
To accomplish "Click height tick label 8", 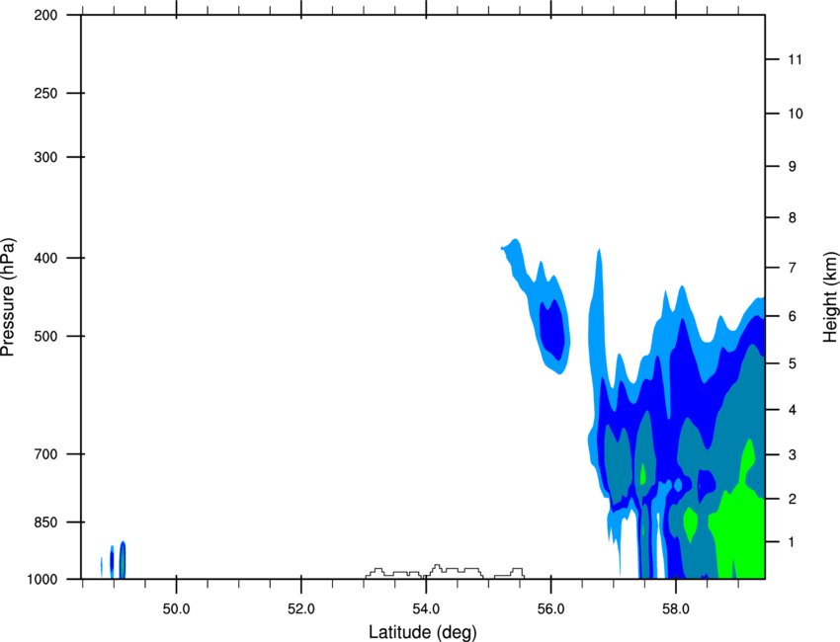I will pos(793,218).
